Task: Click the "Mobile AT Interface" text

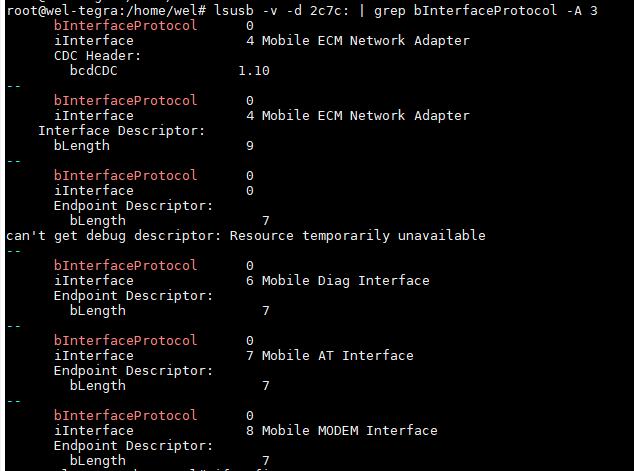Action: click(x=337, y=356)
